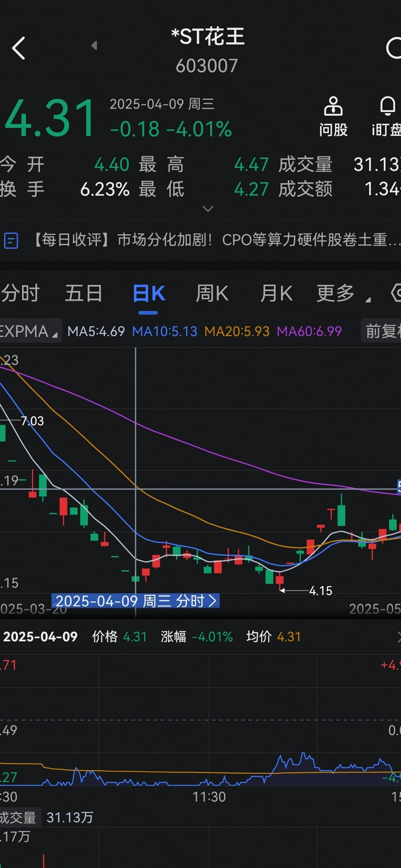Tap the 最高 4.47 value
This screenshot has height=868, width=401.
(251, 164)
